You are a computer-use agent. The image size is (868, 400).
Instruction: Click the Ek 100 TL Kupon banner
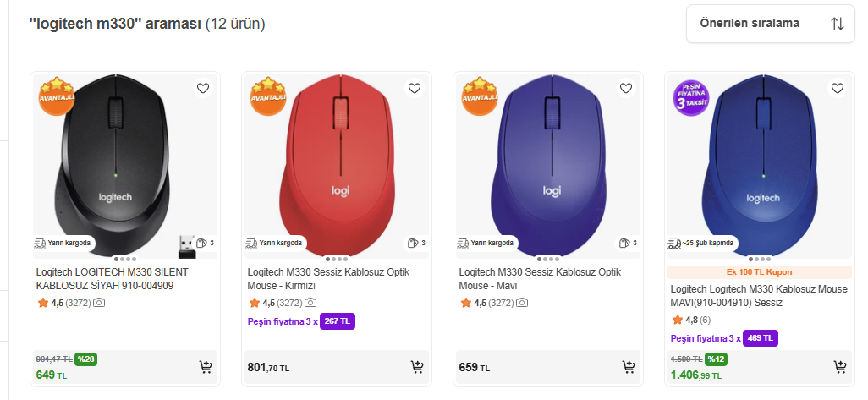click(x=759, y=272)
